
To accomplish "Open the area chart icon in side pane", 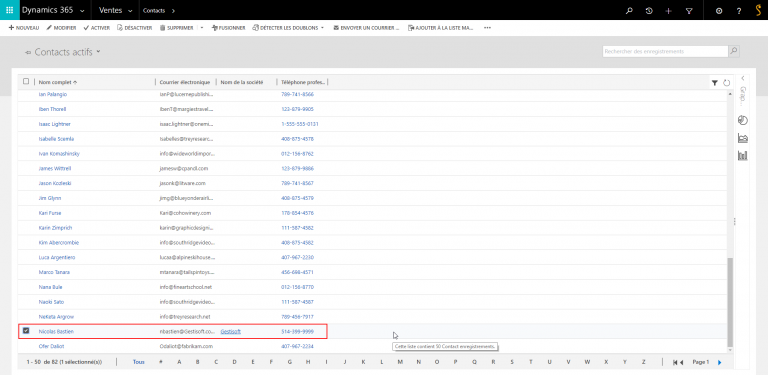I will tap(743, 138).
